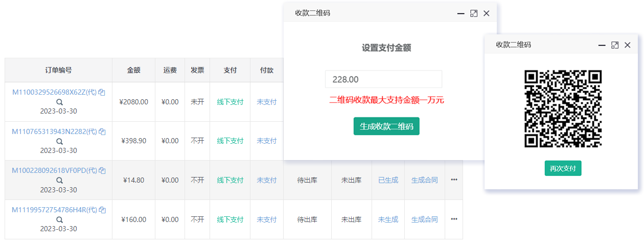Open more actions for the ¥14.80 order
Screen dimensions: 644x244
tap(454, 180)
